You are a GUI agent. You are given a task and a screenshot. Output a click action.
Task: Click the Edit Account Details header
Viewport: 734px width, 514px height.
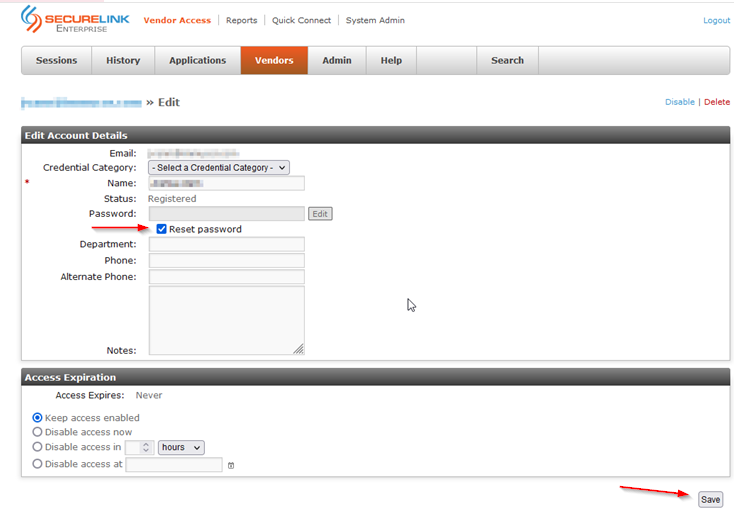click(375, 135)
